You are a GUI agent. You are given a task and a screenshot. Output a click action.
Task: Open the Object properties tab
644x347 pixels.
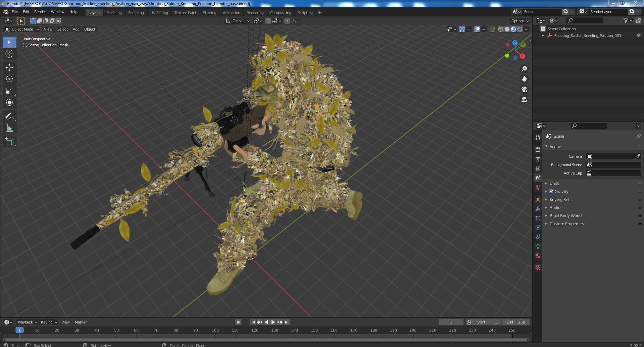pyautogui.click(x=538, y=199)
